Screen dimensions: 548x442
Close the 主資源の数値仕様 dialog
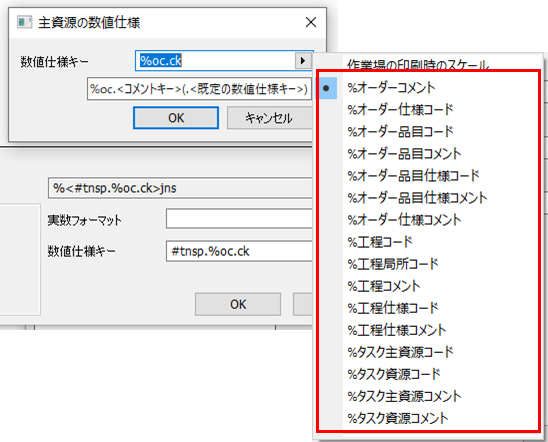(x=311, y=22)
